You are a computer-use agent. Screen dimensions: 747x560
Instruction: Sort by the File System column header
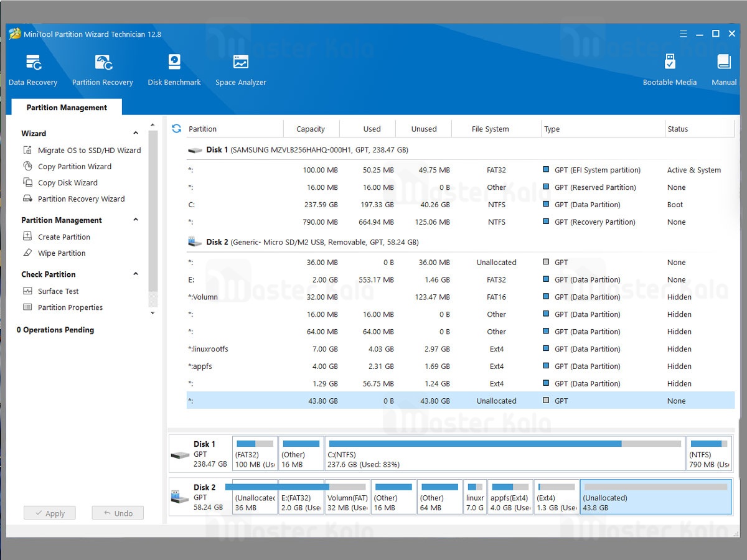497,129
